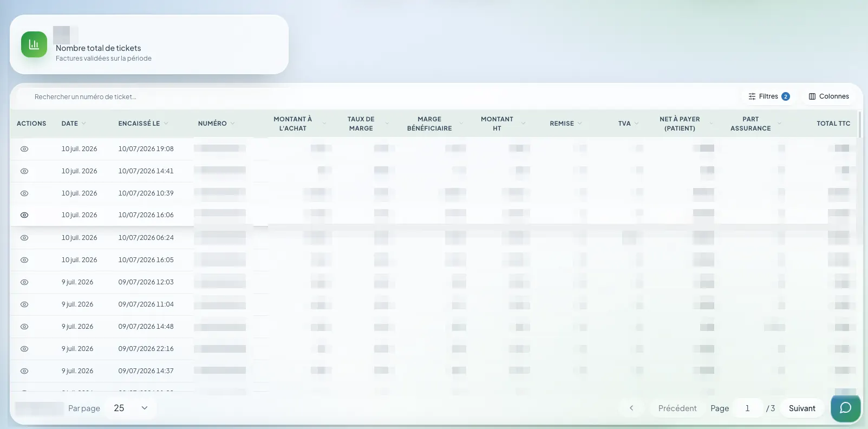
Task: Click the Colonnes column chooser icon
Action: point(812,96)
